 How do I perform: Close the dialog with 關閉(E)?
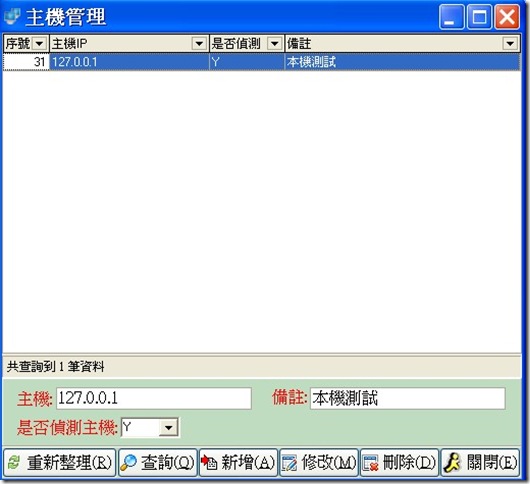click(x=480, y=462)
